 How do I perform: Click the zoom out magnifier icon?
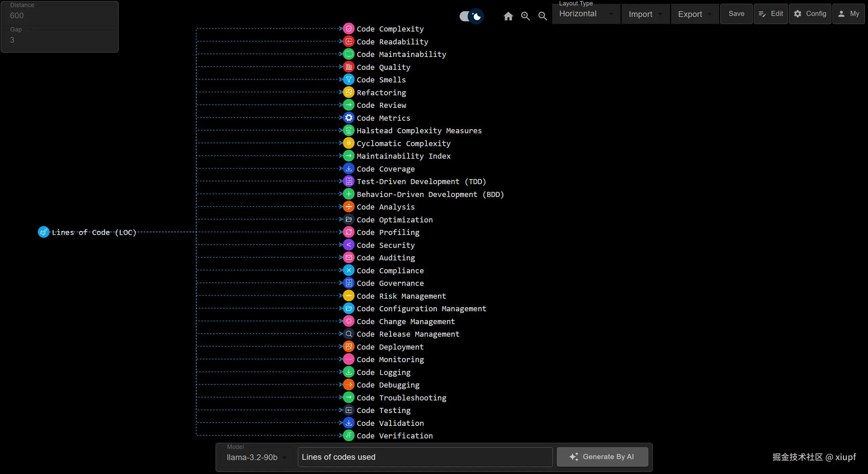543,16
